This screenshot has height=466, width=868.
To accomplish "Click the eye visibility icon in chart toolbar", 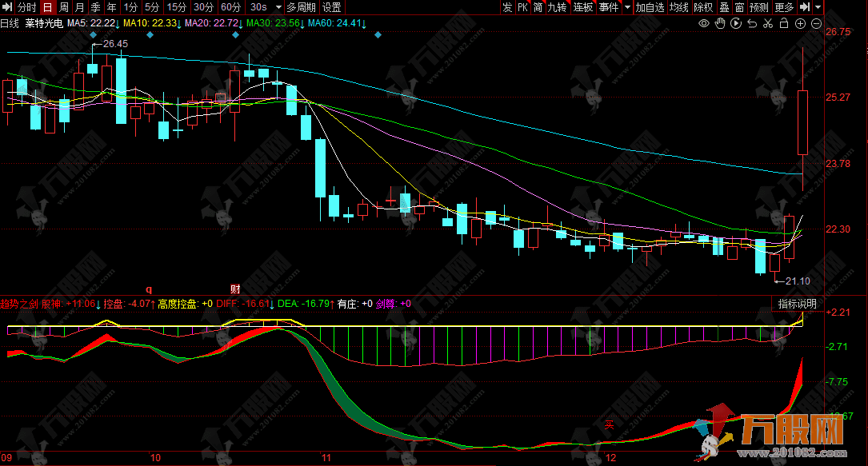I will [704, 24].
